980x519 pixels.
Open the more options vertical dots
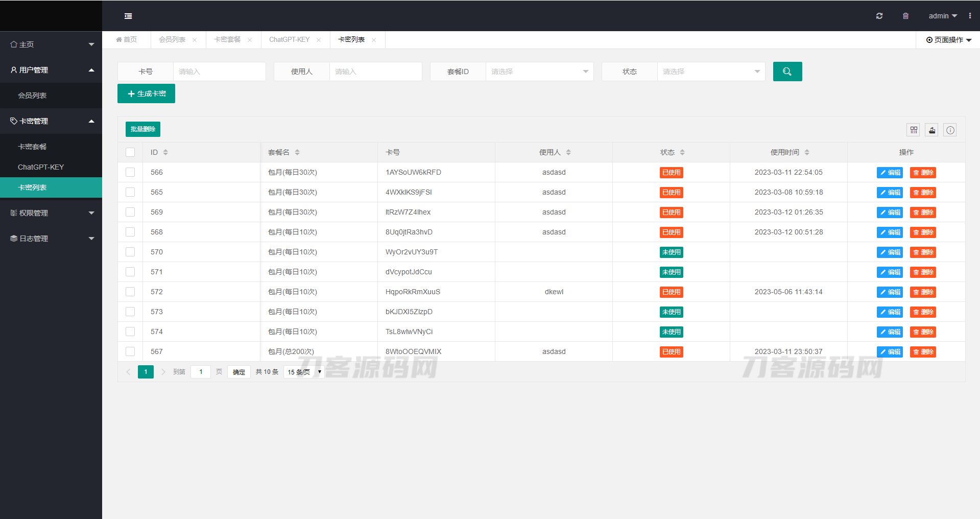tap(970, 16)
